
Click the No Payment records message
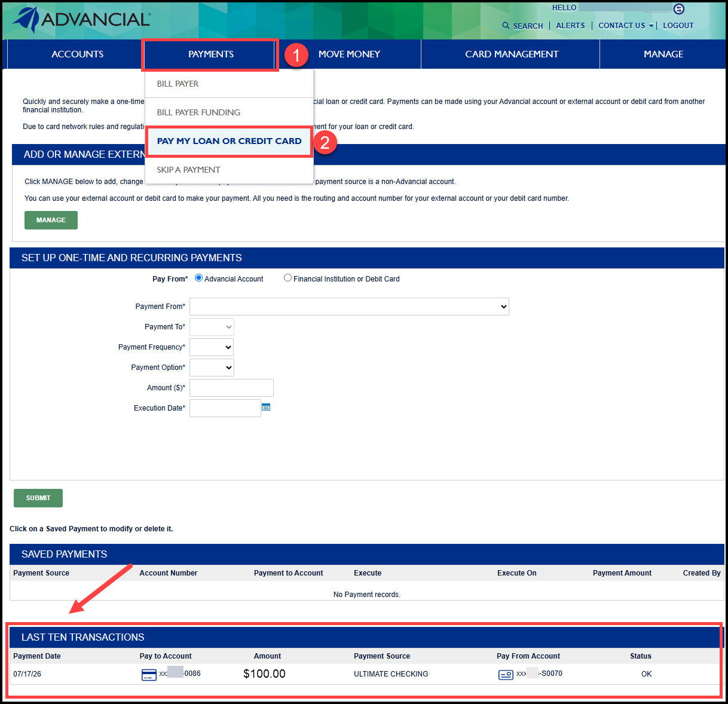pyautogui.click(x=367, y=595)
